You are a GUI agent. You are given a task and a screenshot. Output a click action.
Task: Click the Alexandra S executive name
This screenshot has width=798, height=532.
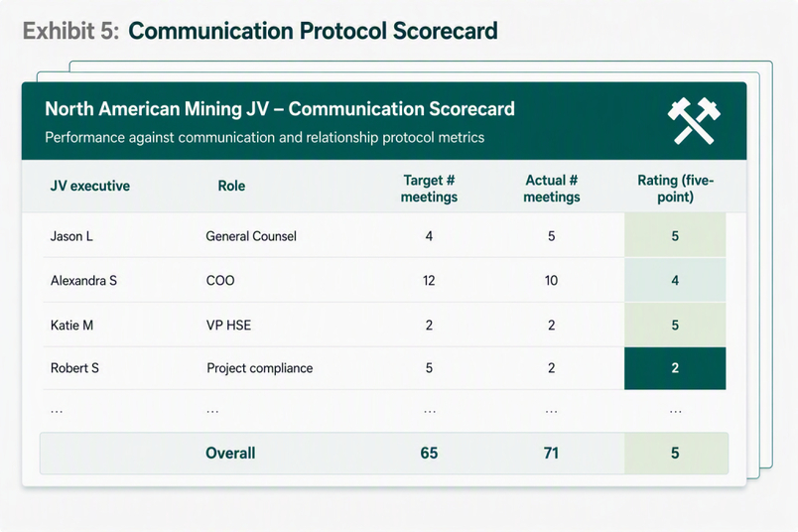coord(83,281)
